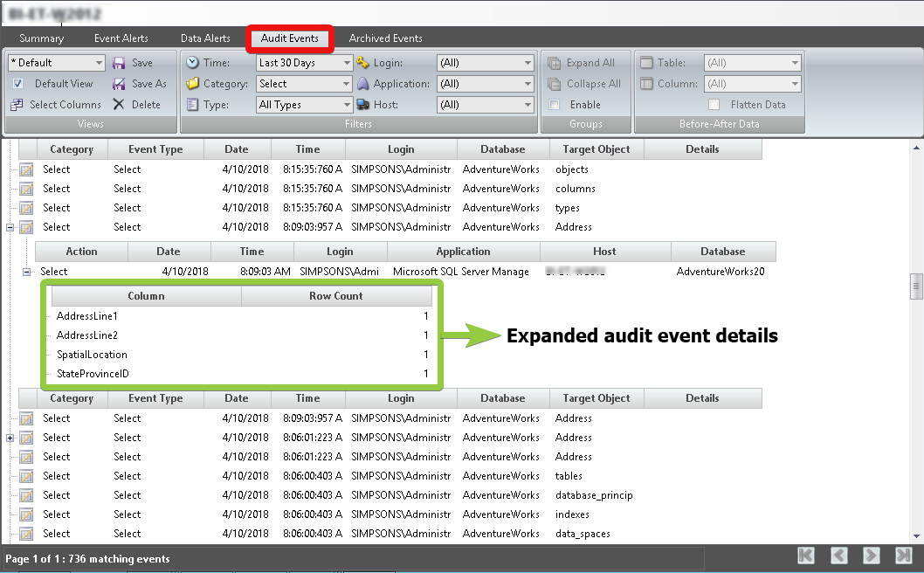Open the Time filter dropdown
Image resolution: width=924 pixels, height=573 pixels.
(347, 63)
